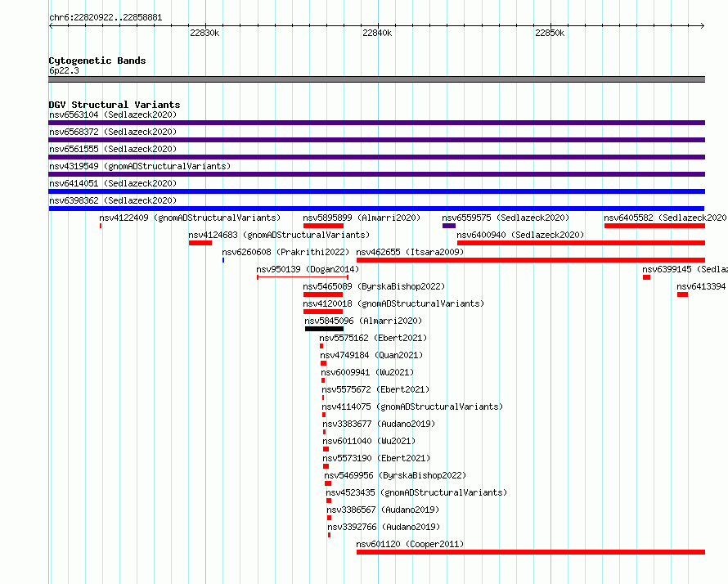Open the nsv6399145 variant label

[x=685, y=269]
